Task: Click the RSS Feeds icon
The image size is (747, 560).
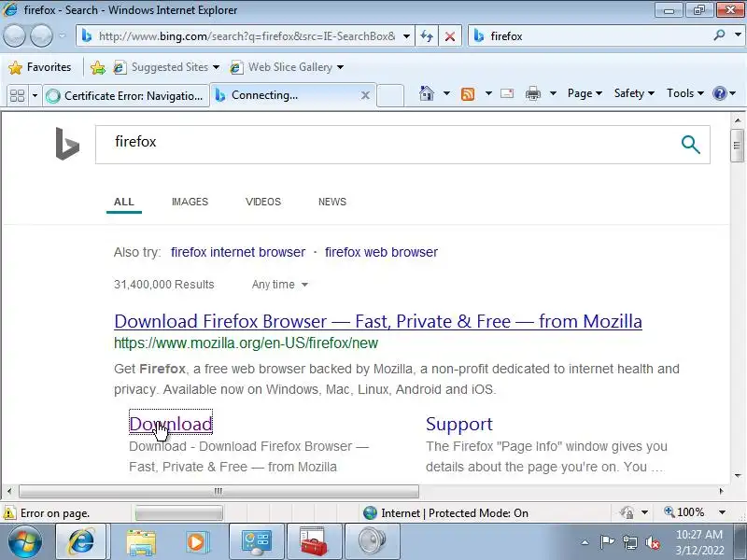Action: (468, 94)
